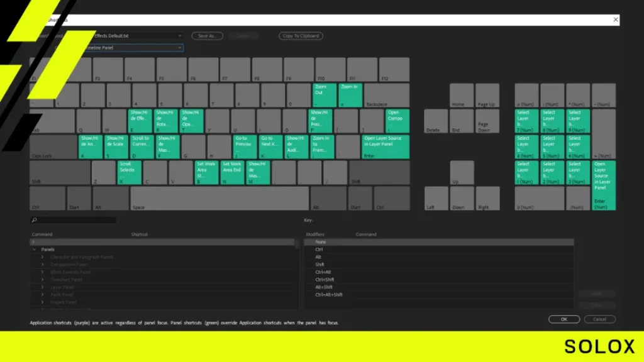Select the Ctrl+Alt modifier row

(438, 272)
